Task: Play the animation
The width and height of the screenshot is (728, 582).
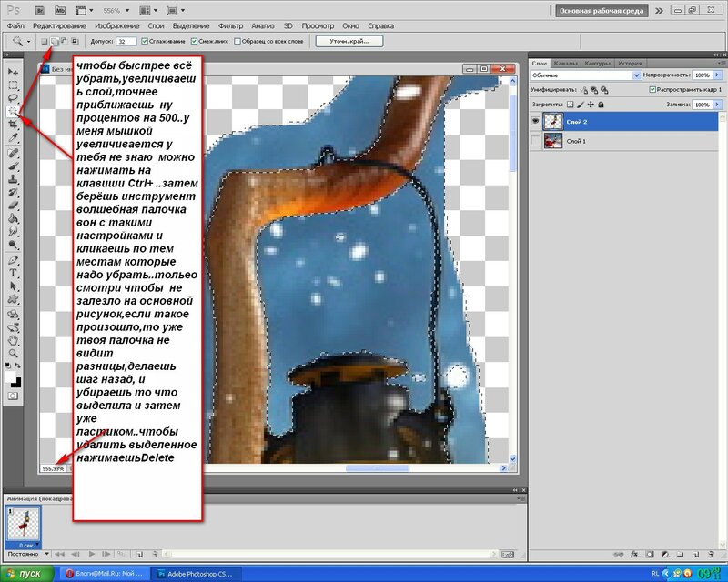Action: 92,554
